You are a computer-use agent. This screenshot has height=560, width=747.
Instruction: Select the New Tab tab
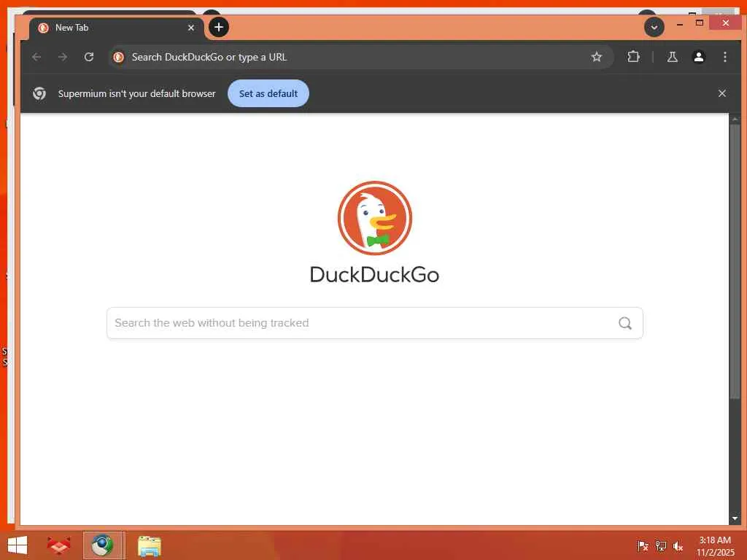pos(117,28)
